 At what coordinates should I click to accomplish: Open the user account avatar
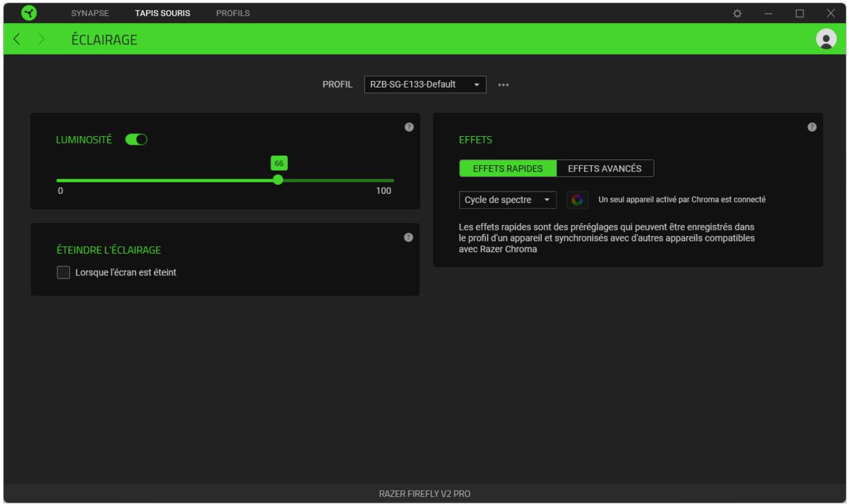pos(825,40)
